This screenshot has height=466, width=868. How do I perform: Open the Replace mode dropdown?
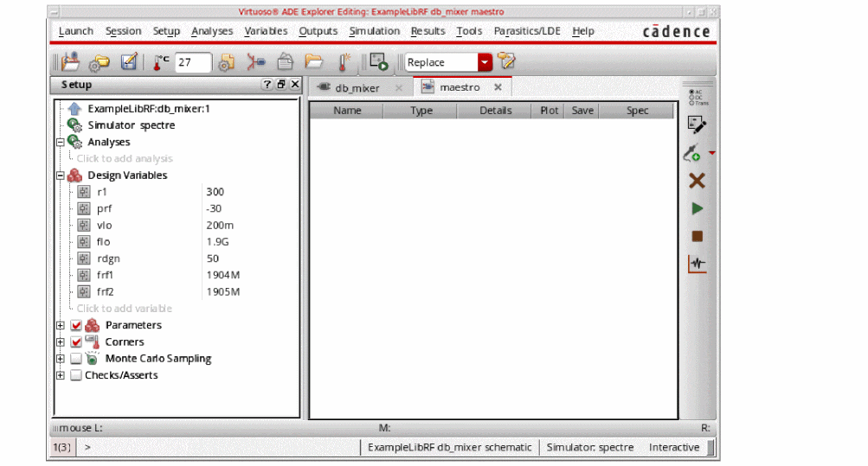(485, 62)
